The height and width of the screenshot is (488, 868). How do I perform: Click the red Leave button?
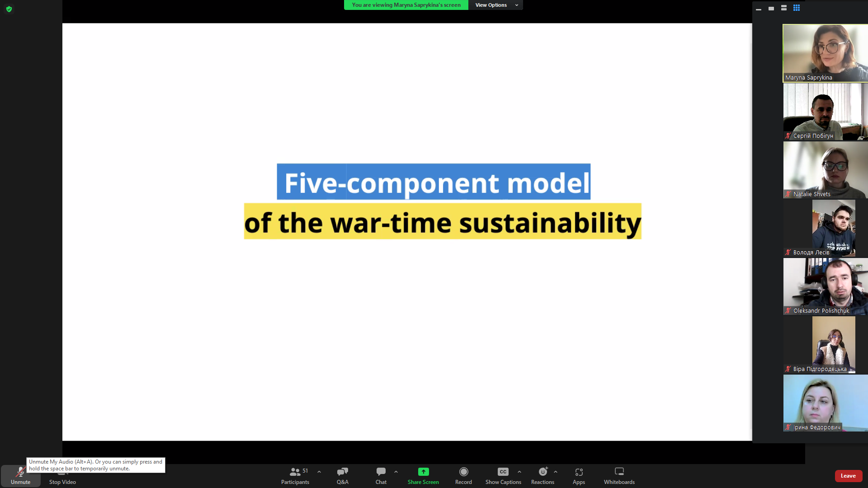pyautogui.click(x=848, y=476)
